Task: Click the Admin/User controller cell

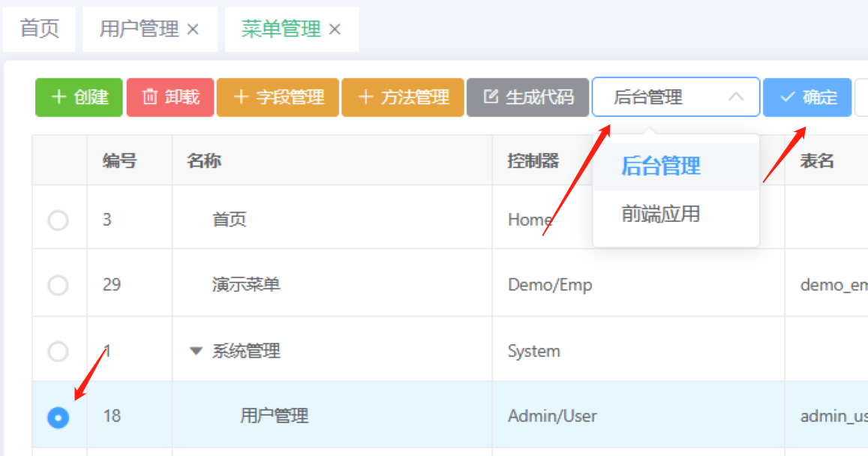Action: click(x=552, y=415)
